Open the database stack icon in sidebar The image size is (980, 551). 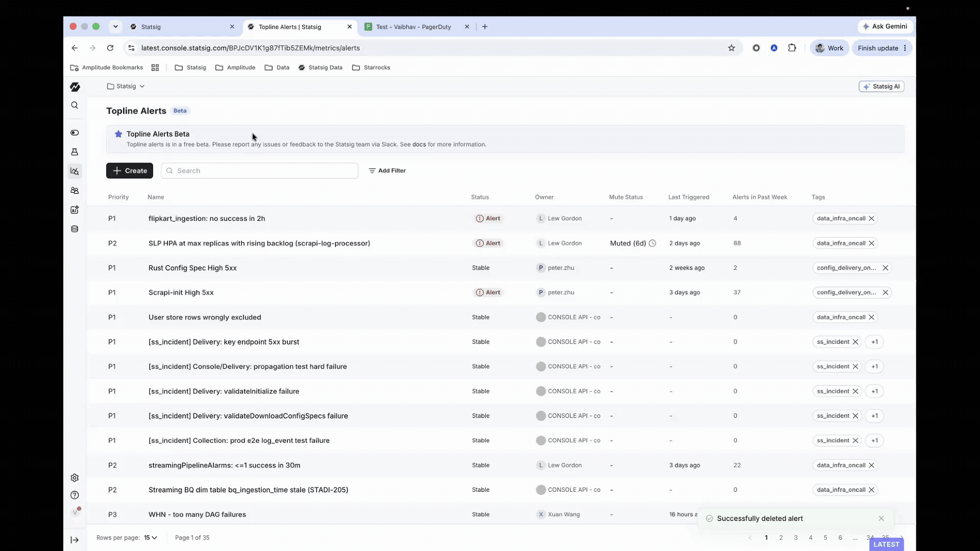point(75,229)
